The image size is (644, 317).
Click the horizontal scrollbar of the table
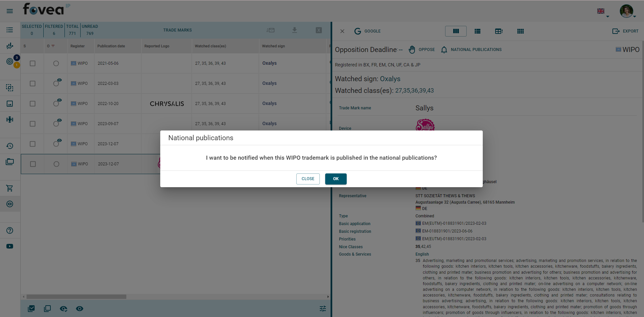tap(76, 297)
